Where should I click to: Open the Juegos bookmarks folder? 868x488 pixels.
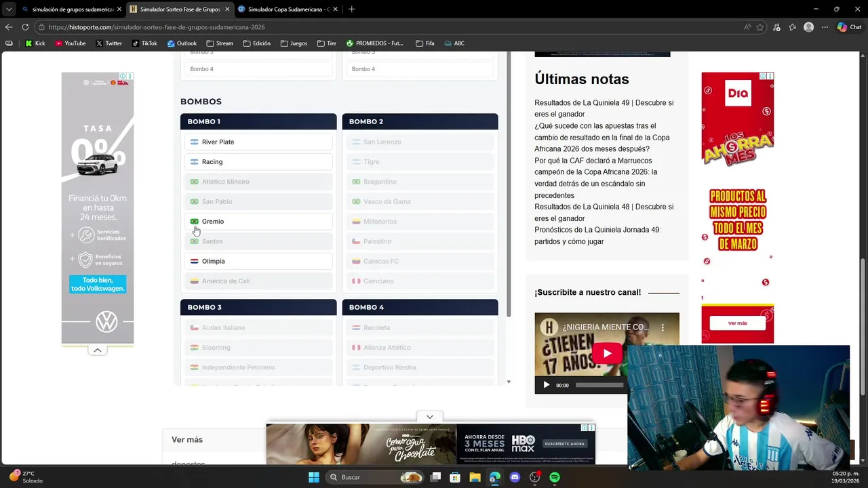pos(294,43)
